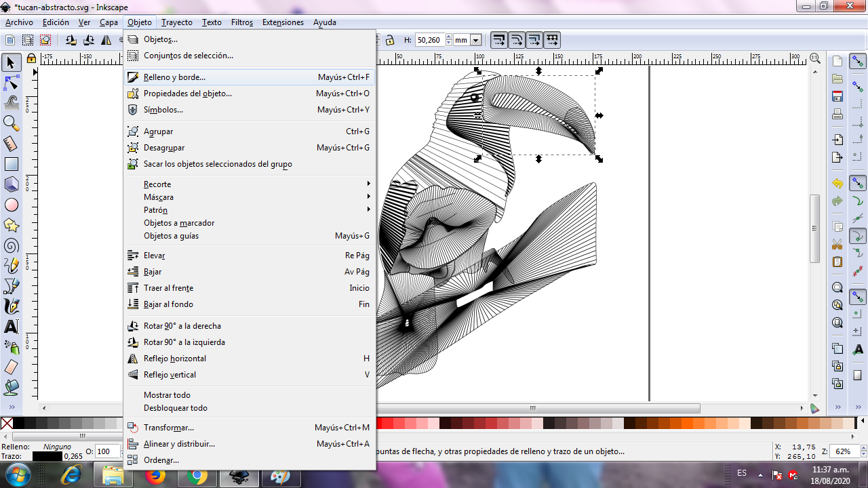Toggle move gradients with object

click(x=534, y=40)
